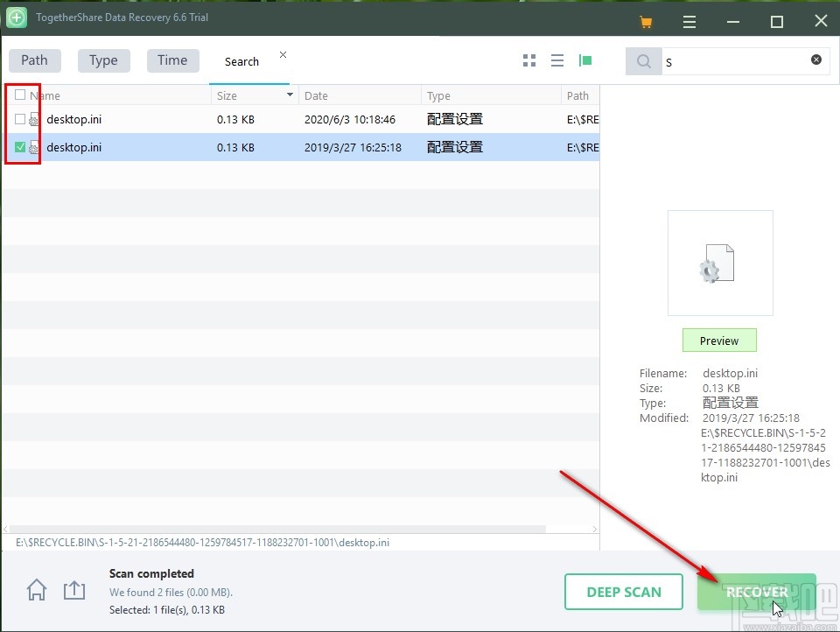Open the shopping cart icon

(645, 20)
